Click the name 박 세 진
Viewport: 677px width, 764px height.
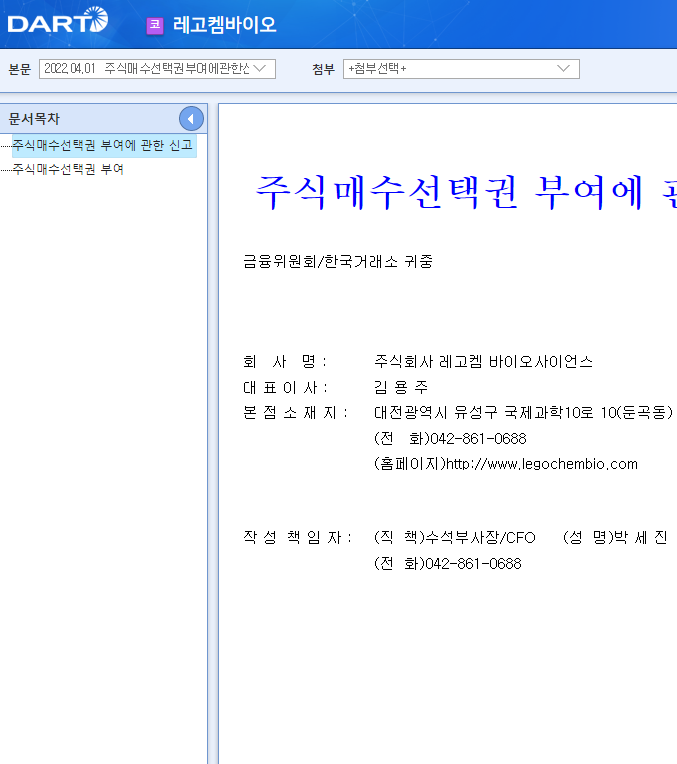[x=640, y=537]
